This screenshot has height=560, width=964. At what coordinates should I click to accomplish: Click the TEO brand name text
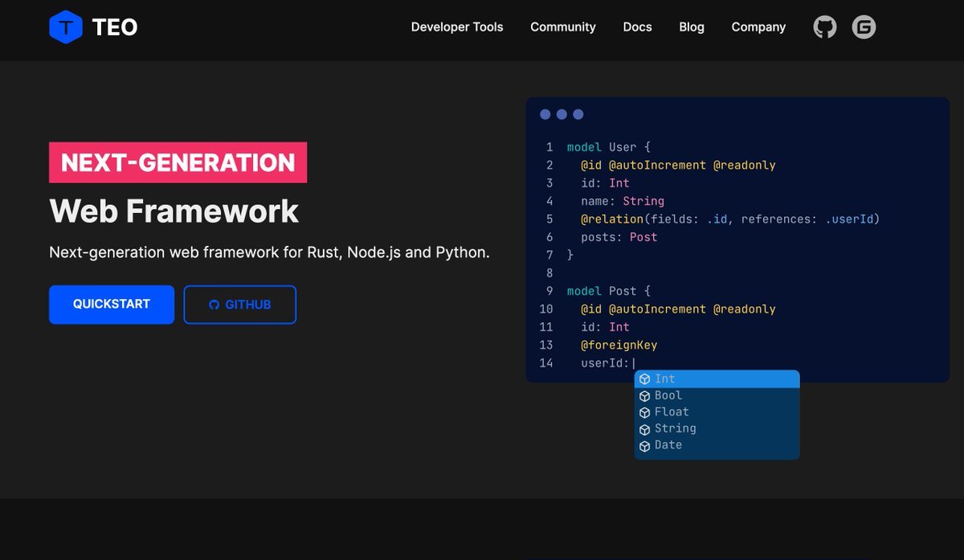tap(115, 27)
